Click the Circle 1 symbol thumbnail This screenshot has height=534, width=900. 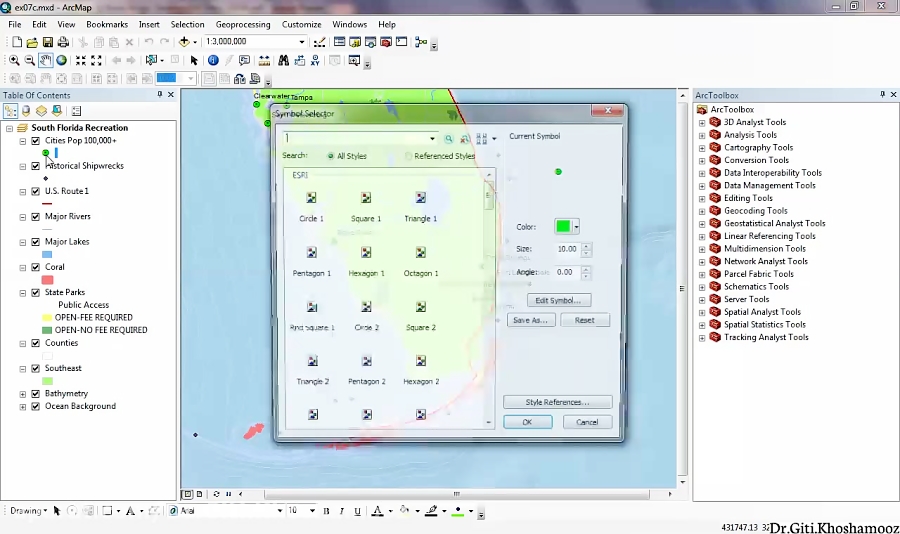311,198
